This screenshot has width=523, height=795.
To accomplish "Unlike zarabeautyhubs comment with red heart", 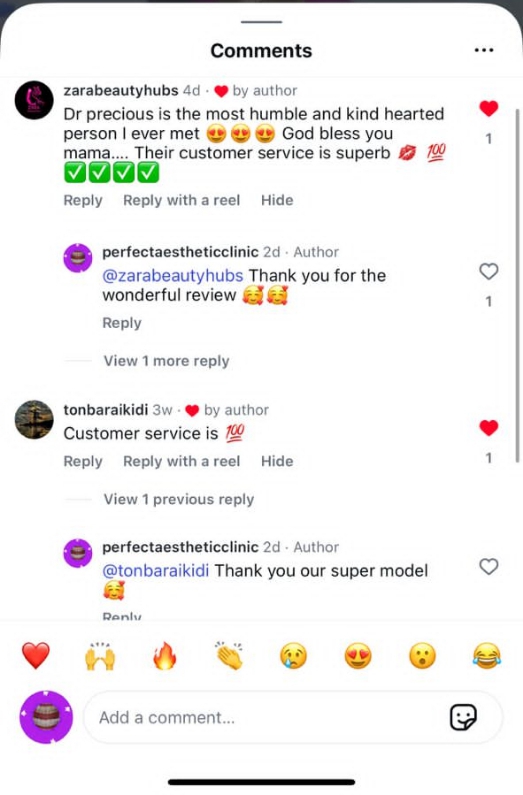I will [x=489, y=108].
